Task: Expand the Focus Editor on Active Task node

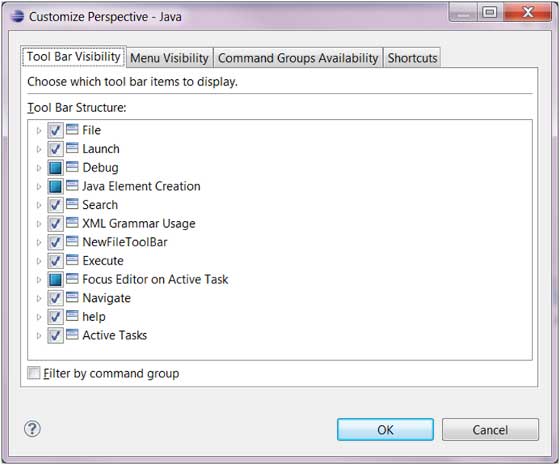Action: 39,280
